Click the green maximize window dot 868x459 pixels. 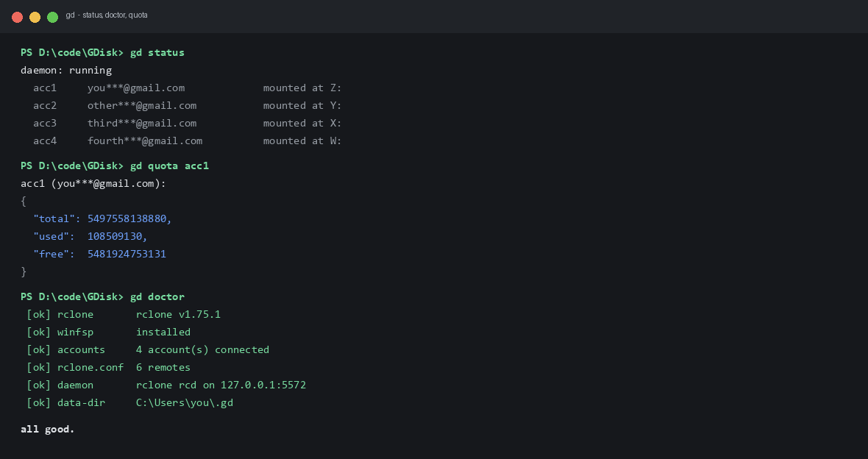tap(52, 17)
